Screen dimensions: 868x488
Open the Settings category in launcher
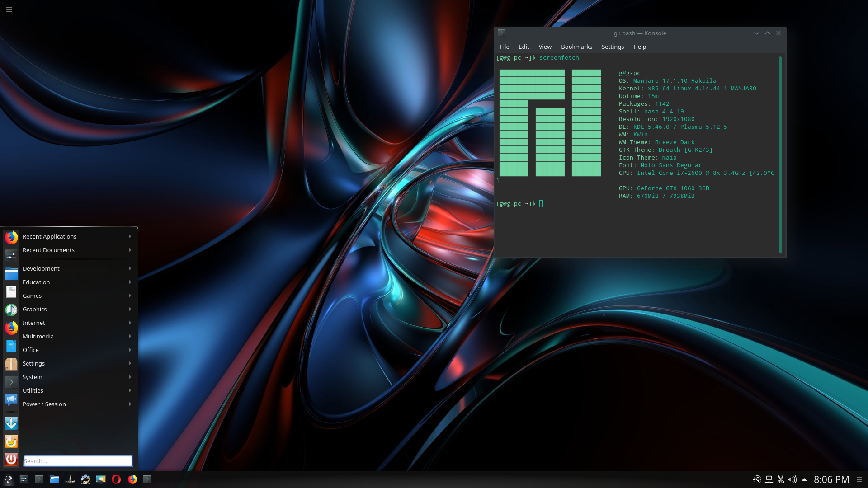[x=77, y=363]
